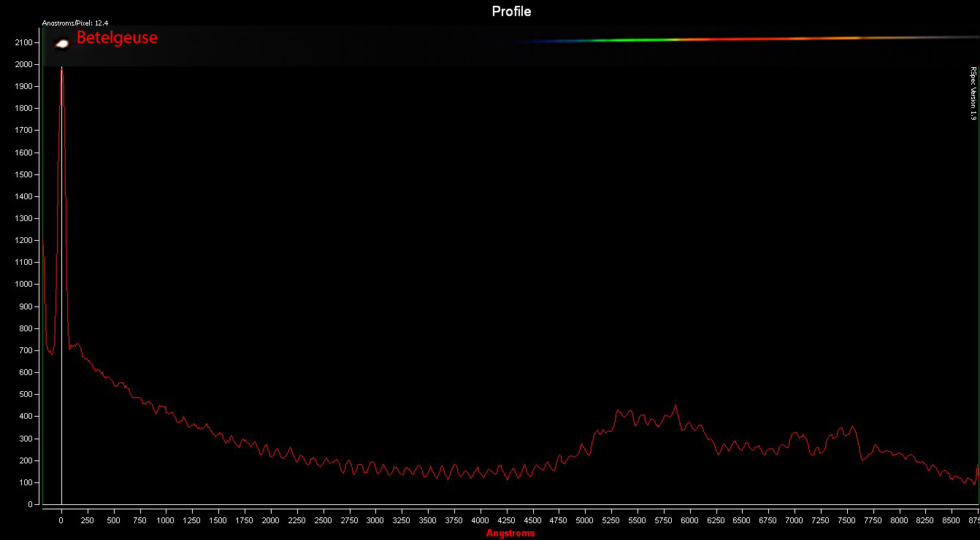980x540 pixels.
Task: Click the 1750 tick label on x-axis
Action: pos(244,521)
